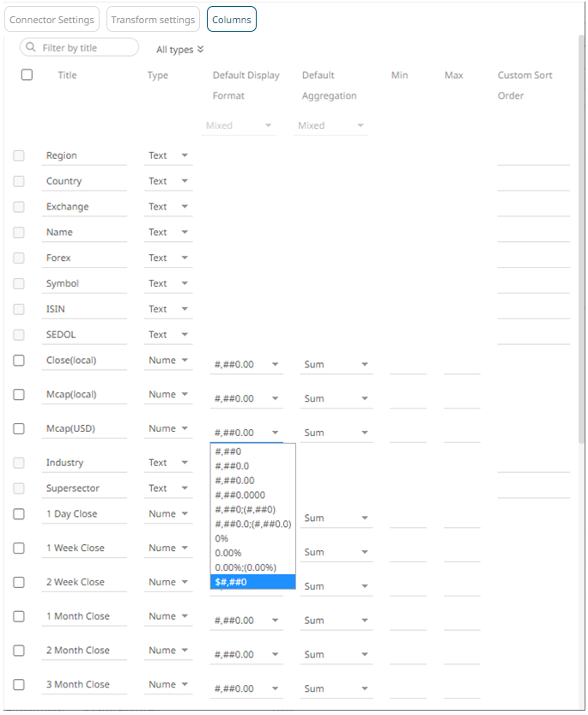Click the Close(local) Min input field
Screen dimensions: 588x715
408,364
